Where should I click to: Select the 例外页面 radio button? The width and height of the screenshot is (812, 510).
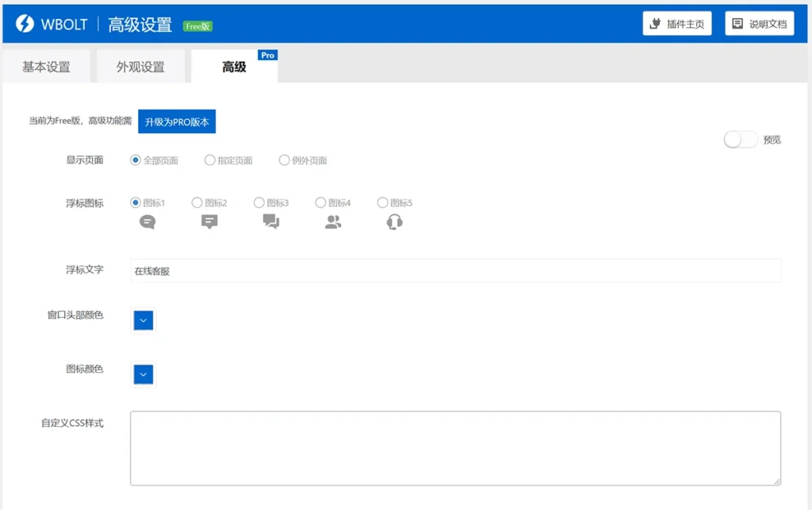[x=285, y=160]
